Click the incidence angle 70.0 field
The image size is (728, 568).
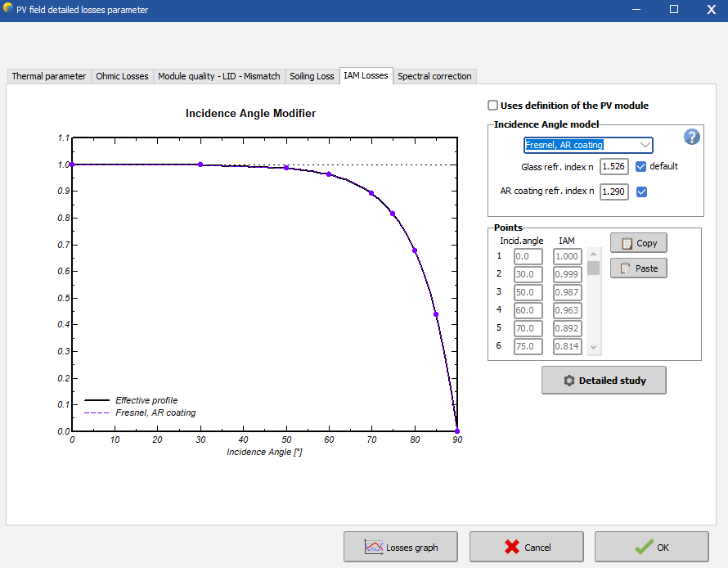[x=528, y=328]
